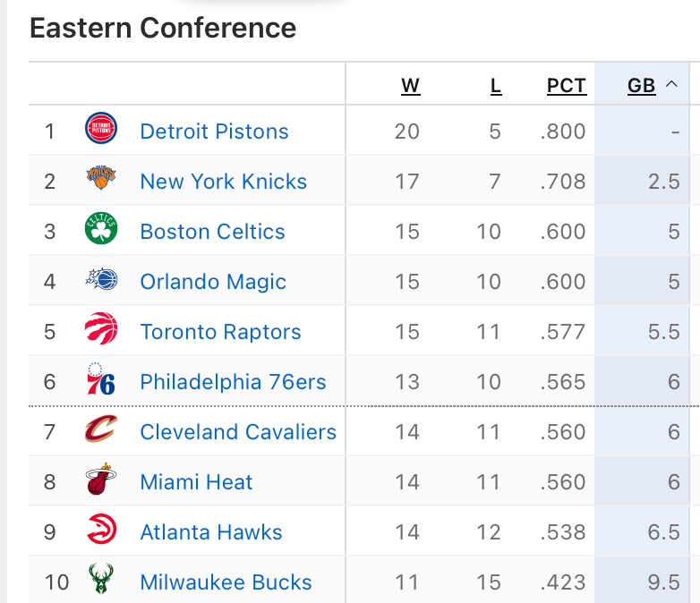Click the Toronto Raptors claw logo

click(x=101, y=331)
